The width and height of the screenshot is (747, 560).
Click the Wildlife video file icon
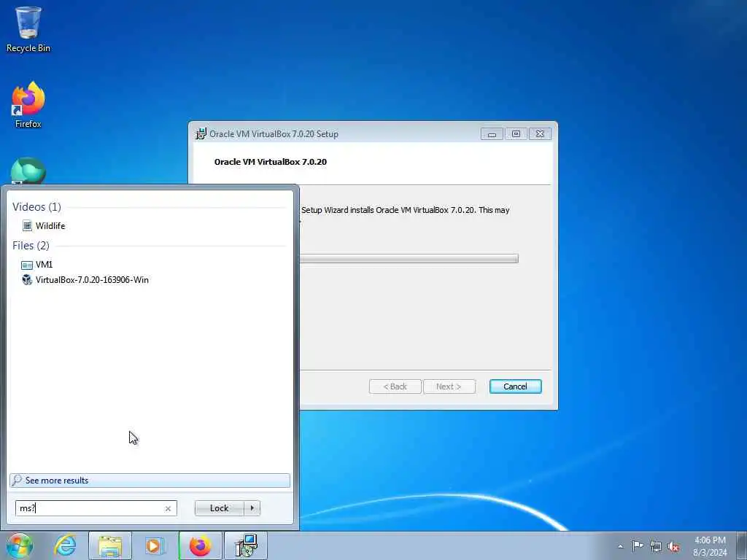(27, 226)
